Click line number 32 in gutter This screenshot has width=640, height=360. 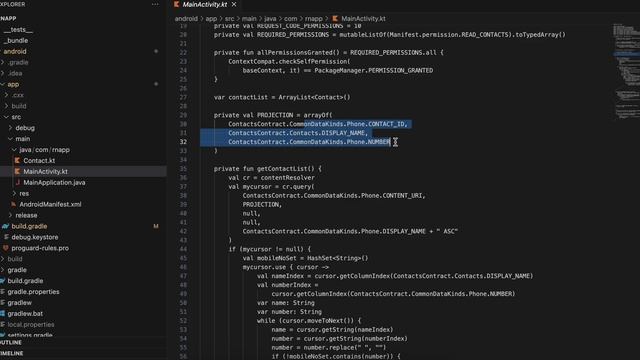point(183,142)
